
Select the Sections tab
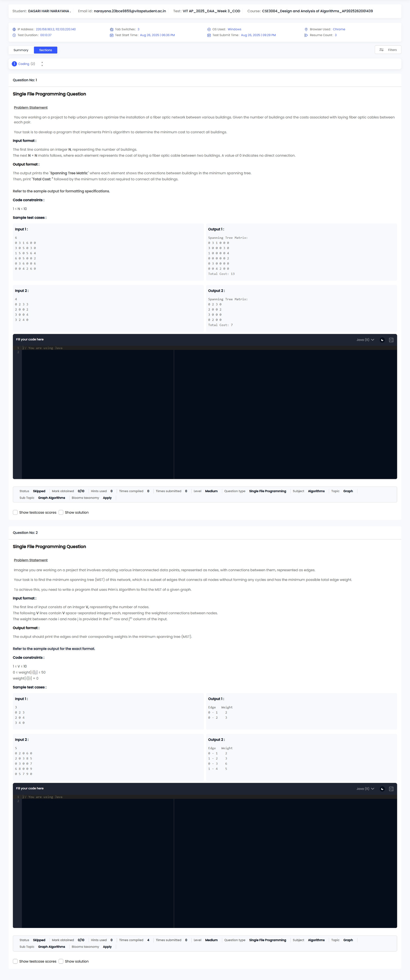(x=45, y=50)
